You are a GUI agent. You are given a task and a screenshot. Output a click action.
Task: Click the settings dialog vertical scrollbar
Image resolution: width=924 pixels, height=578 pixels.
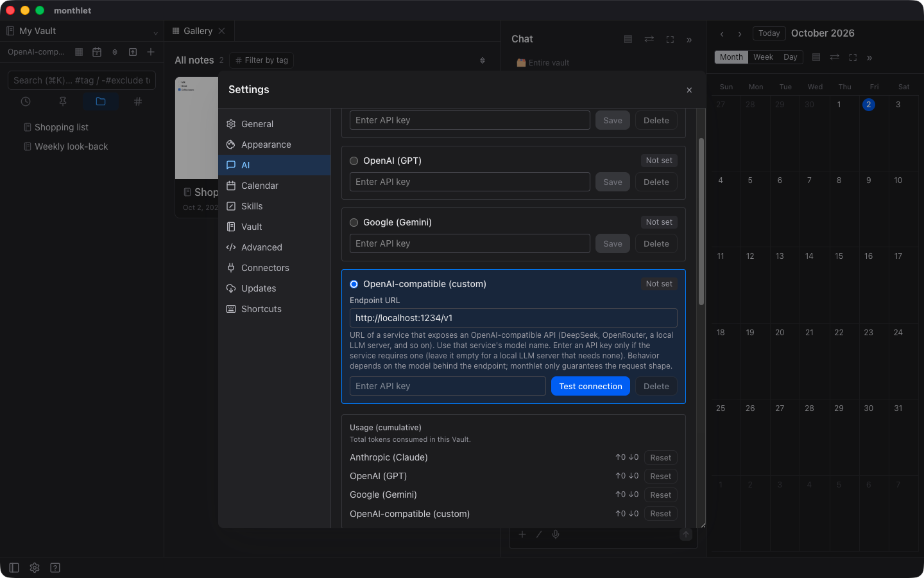point(701,222)
